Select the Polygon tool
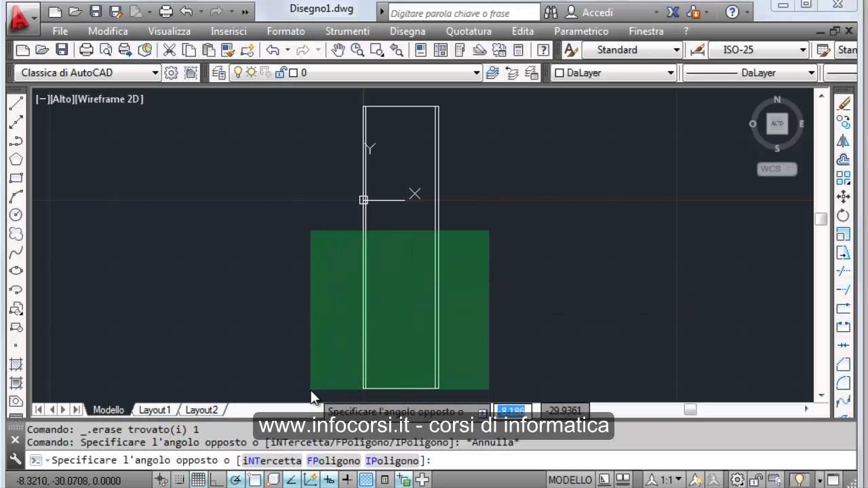Screen dimensions: 868x488 [x=16, y=159]
